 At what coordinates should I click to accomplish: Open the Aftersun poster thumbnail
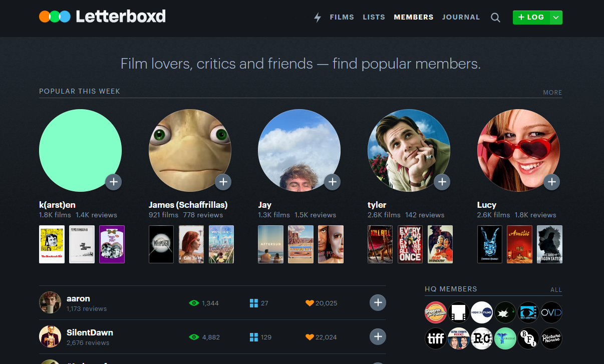pyautogui.click(x=270, y=244)
